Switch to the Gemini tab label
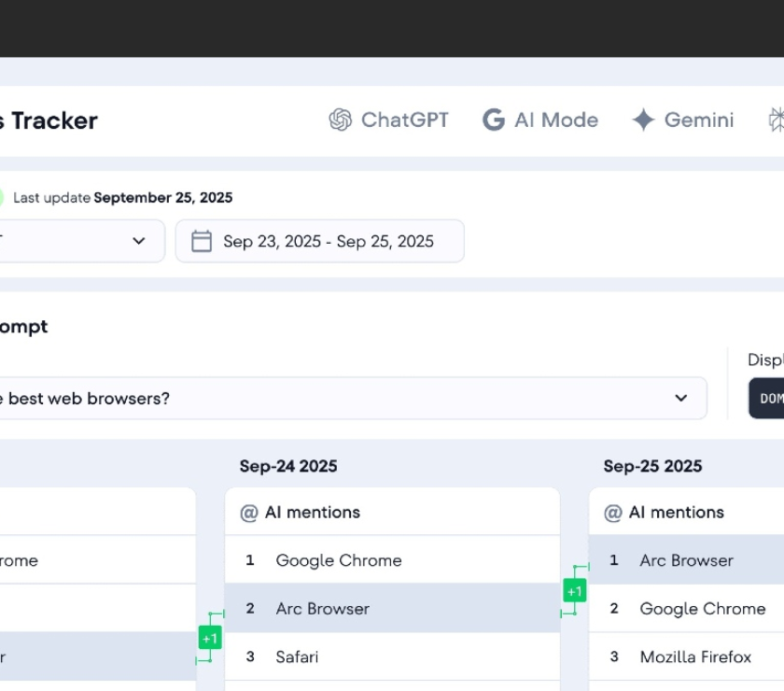This screenshot has height=691, width=784. [x=699, y=120]
